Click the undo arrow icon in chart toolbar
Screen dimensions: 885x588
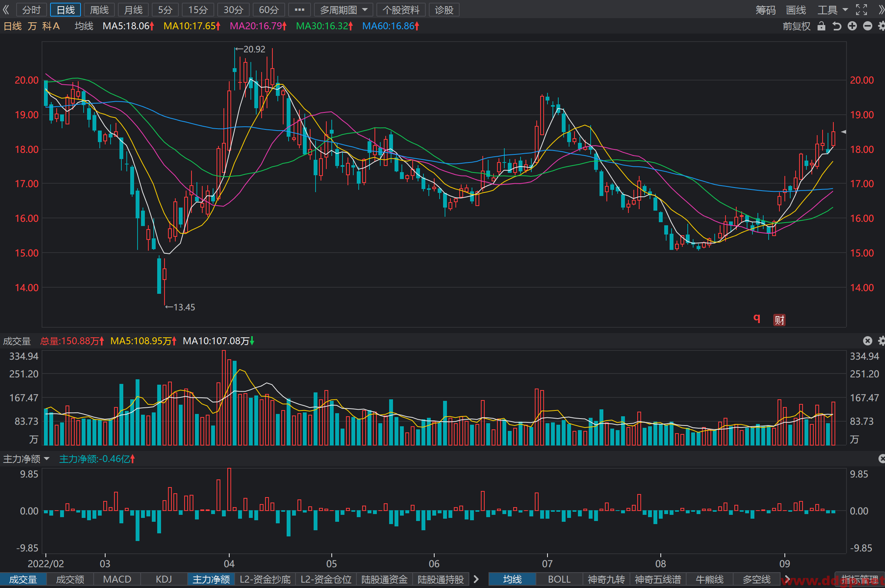(836, 26)
